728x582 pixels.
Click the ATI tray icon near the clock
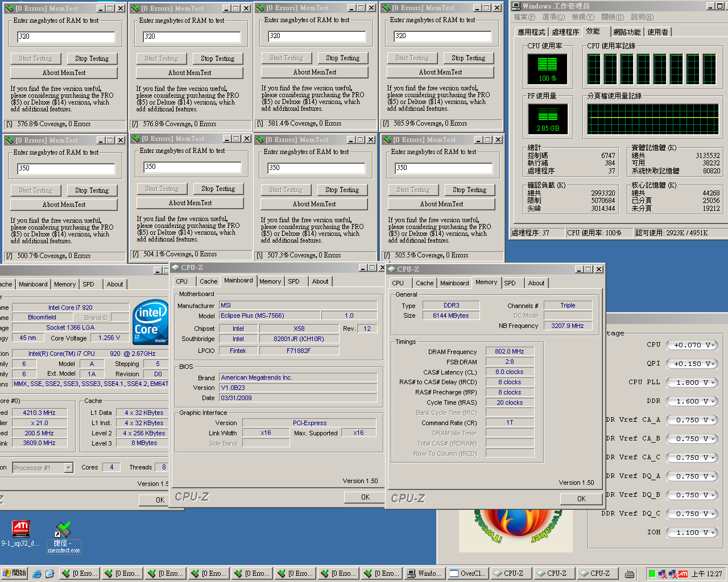coord(683,573)
